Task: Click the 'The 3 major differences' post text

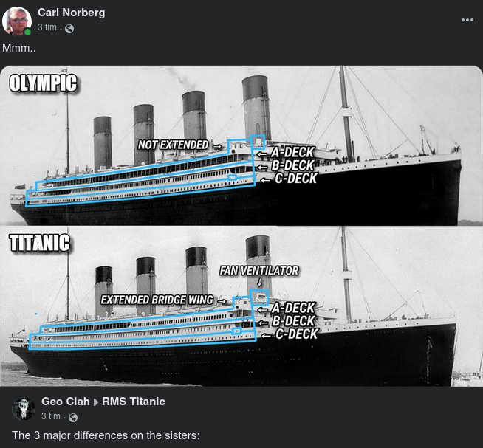Action: (106, 435)
